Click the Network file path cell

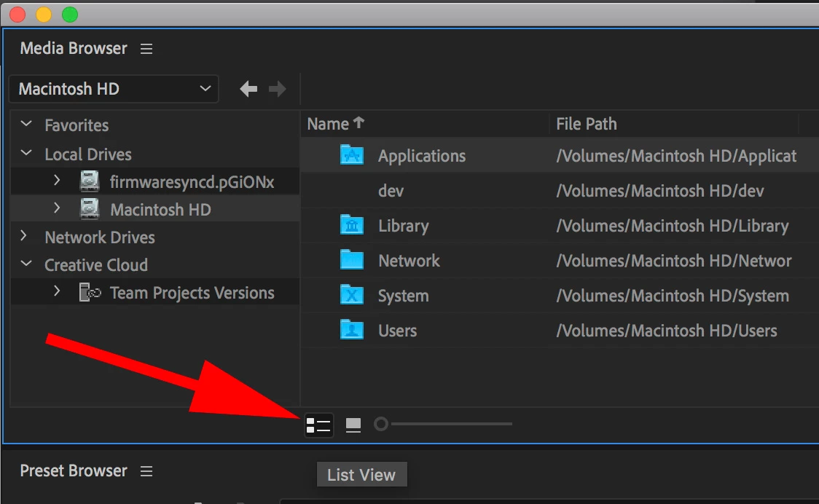pos(674,261)
